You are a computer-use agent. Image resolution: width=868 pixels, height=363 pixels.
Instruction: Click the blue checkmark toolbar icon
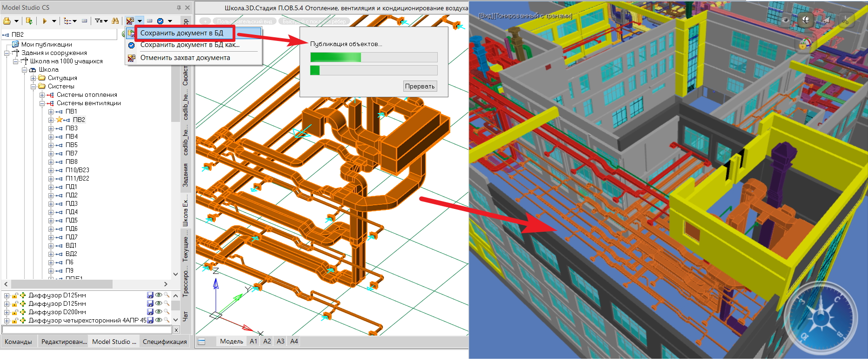(x=160, y=21)
